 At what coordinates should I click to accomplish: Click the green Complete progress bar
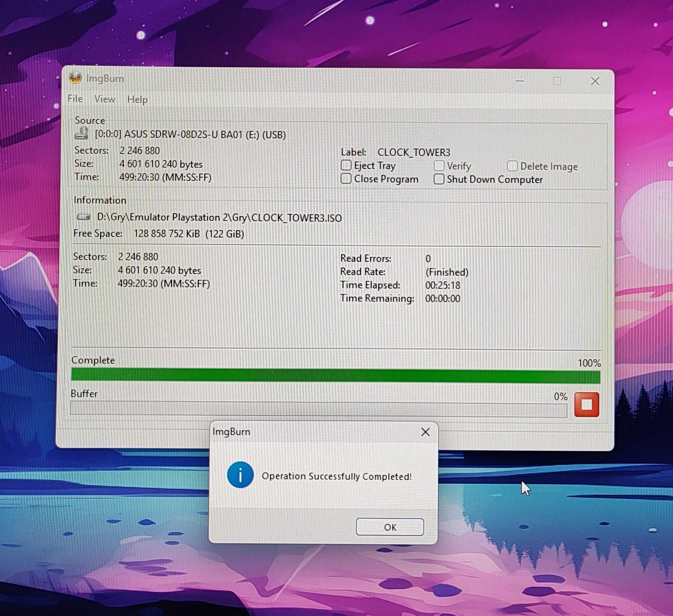(335, 376)
